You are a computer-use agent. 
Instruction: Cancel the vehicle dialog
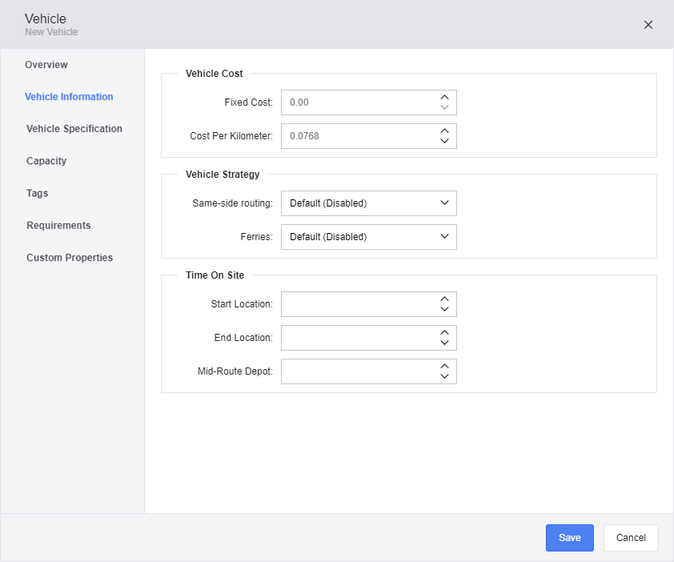[x=631, y=537]
